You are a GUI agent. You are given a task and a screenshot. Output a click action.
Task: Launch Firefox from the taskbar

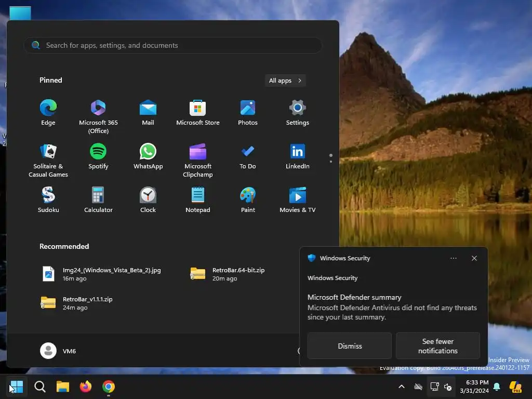coord(86,387)
